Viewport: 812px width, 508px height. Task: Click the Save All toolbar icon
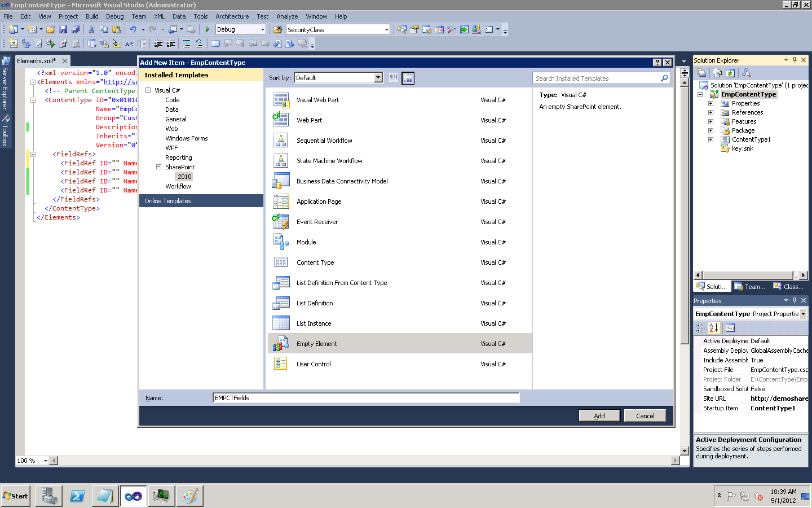point(76,29)
